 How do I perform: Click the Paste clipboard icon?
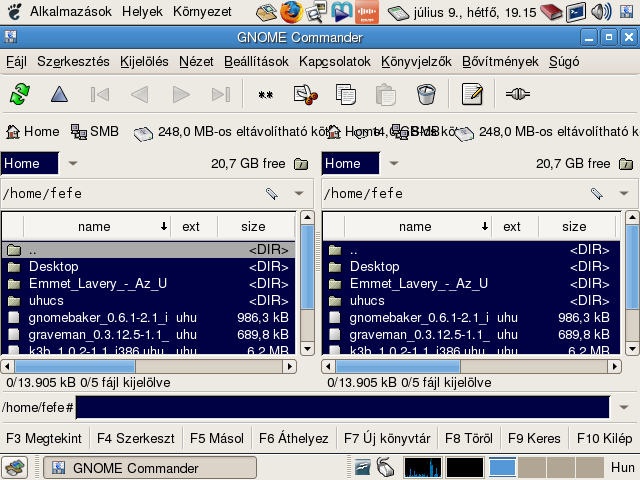(x=386, y=94)
